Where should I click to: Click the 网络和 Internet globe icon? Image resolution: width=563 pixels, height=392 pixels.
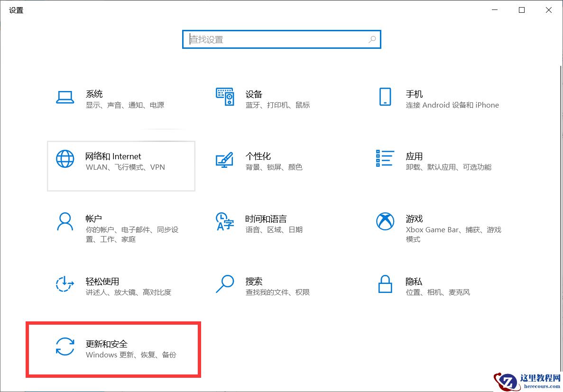tap(65, 158)
